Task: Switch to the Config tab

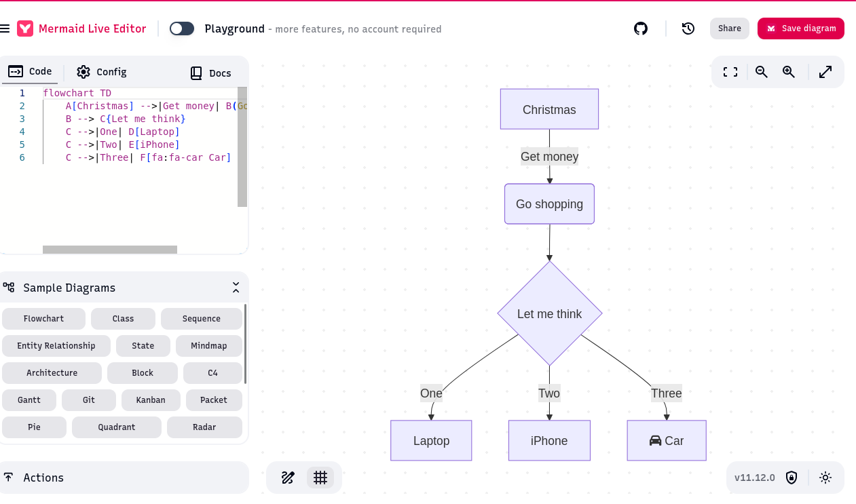Action: [102, 72]
